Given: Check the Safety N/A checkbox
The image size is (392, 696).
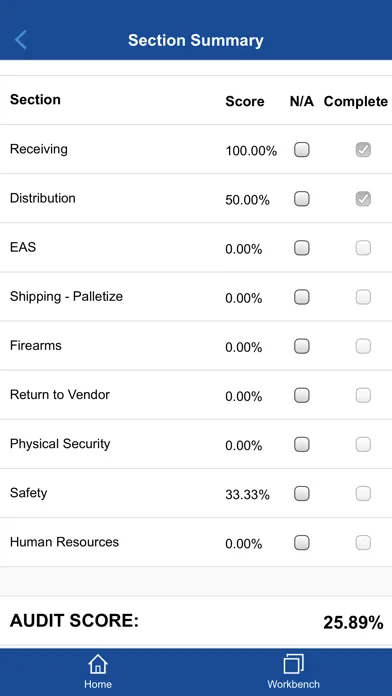Looking at the screenshot, I should [x=302, y=493].
